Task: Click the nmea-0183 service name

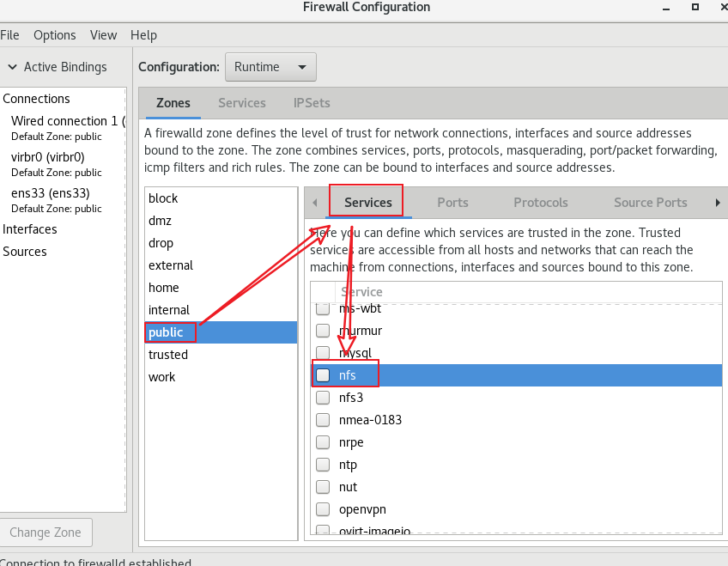Action: (x=370, y=420)
